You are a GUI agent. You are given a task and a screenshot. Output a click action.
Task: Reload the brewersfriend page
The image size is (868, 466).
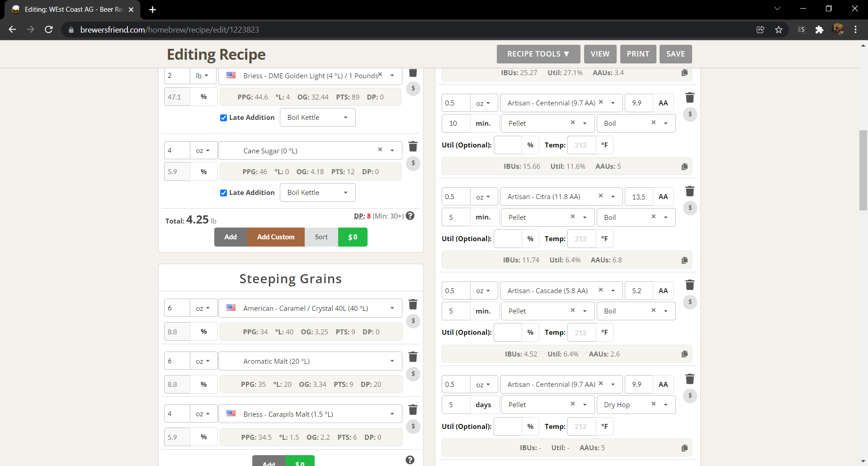49,29
